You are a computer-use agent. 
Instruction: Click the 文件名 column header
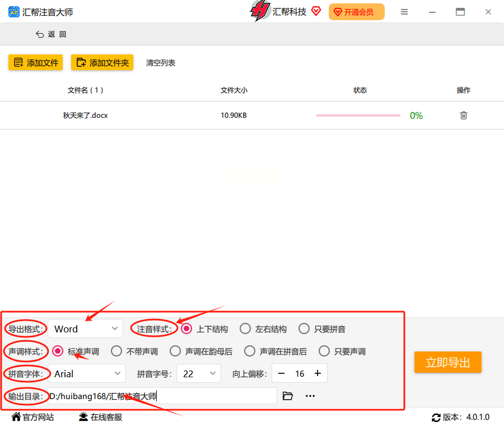[x=86, y=90]
